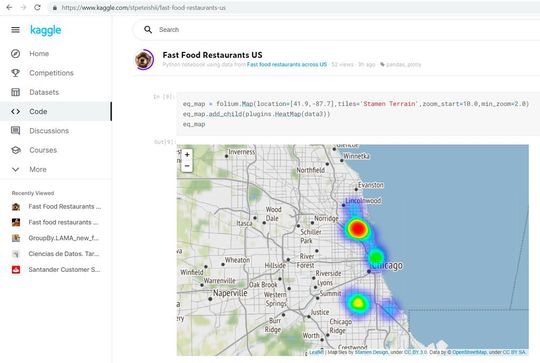
Task: Click the Courses graduation cap icon
Action: 15,150
